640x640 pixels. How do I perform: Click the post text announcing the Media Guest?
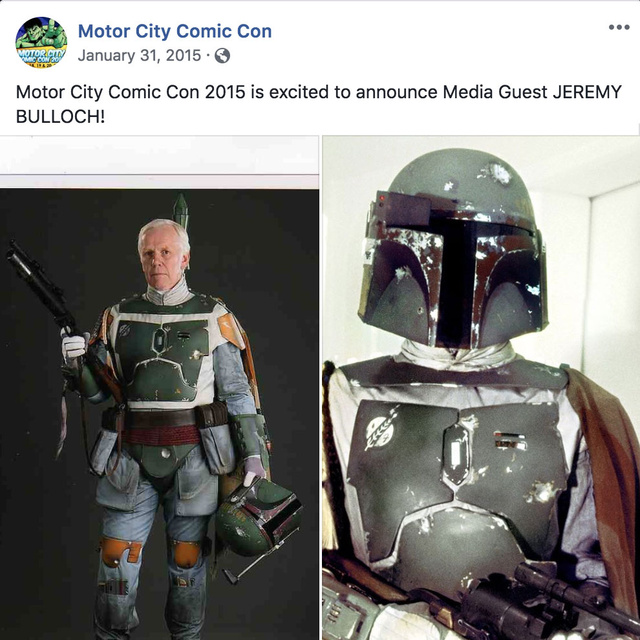coord(318,104)
